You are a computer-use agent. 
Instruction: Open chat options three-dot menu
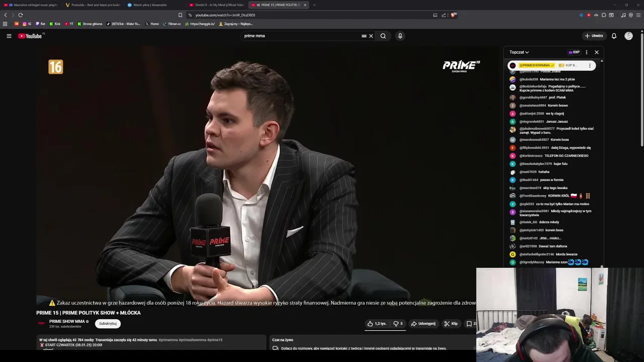[x=586, y=52]
